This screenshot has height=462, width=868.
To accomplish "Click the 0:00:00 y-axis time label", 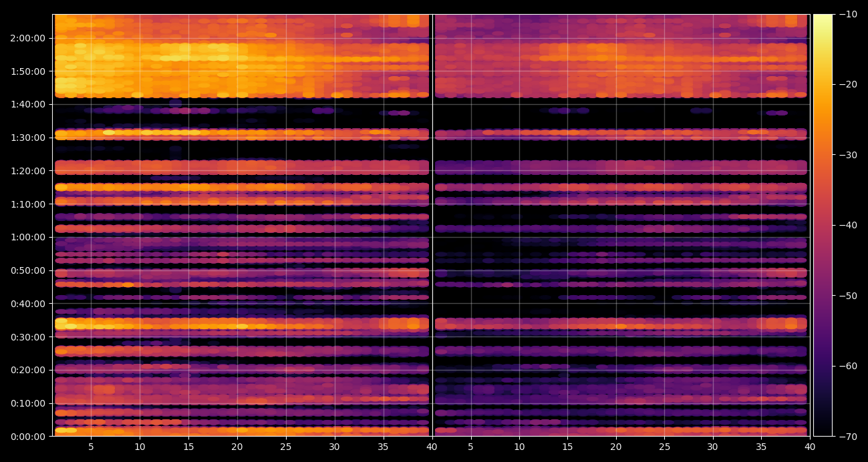I will [x=27, y=437].
